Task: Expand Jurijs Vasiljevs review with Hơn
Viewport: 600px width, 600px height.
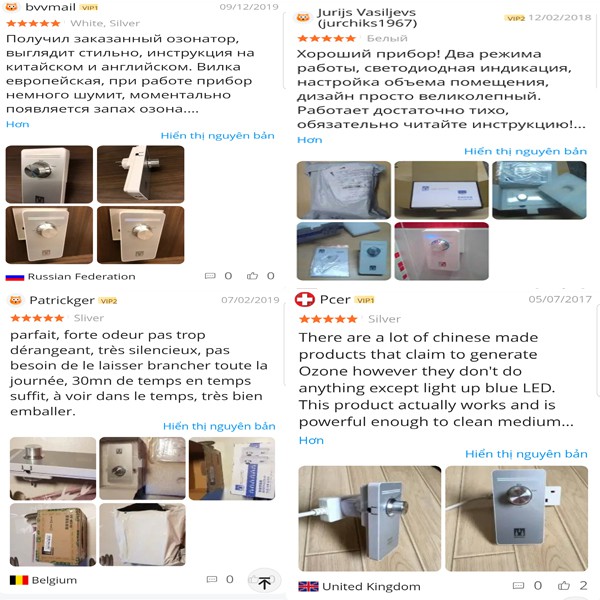Action: pyautogui.click(x=310, y=140)
